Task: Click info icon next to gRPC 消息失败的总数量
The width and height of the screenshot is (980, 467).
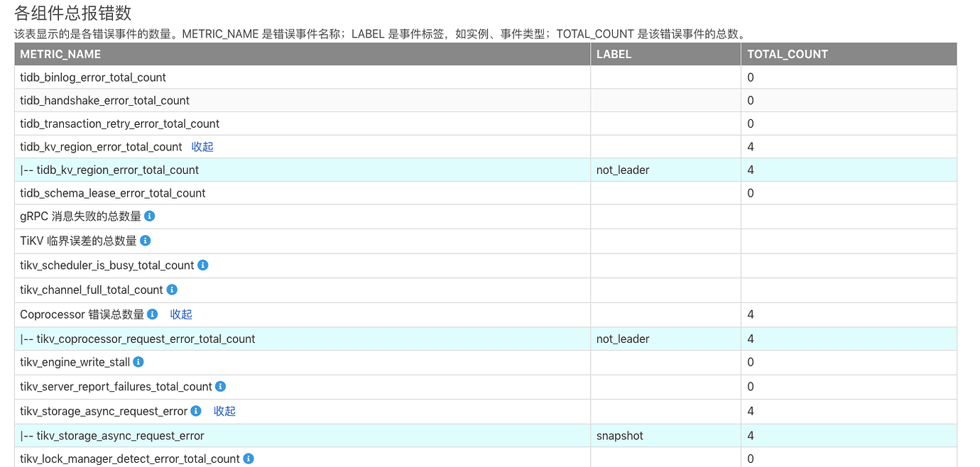Action: 150,216
